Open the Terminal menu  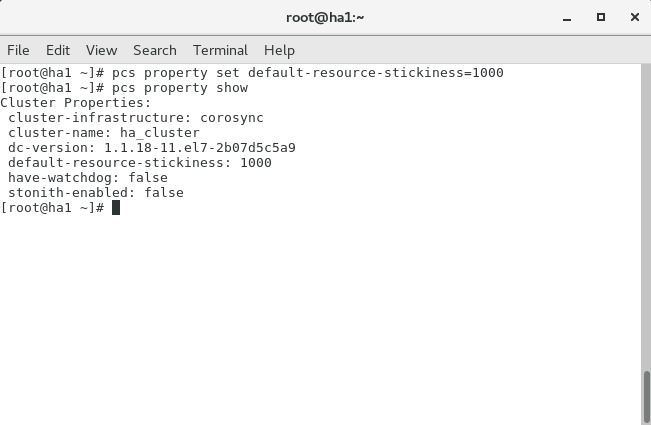tap(220, 50)
